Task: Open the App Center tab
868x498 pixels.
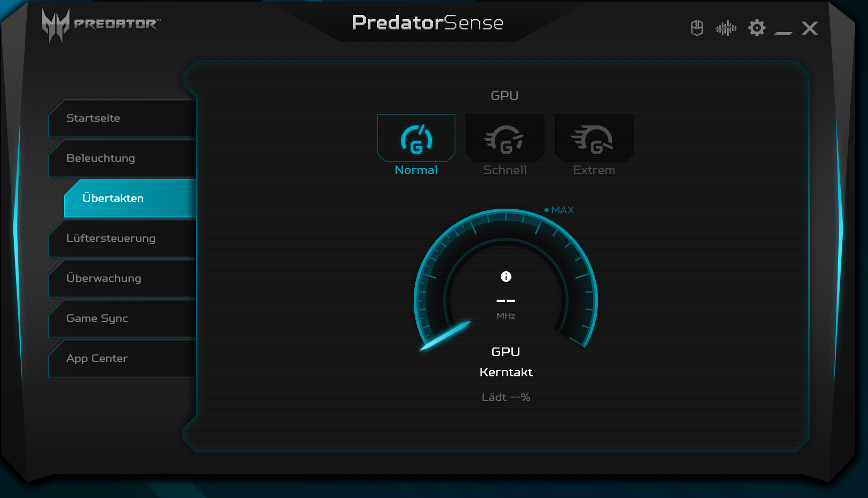Action: [122, 358]
